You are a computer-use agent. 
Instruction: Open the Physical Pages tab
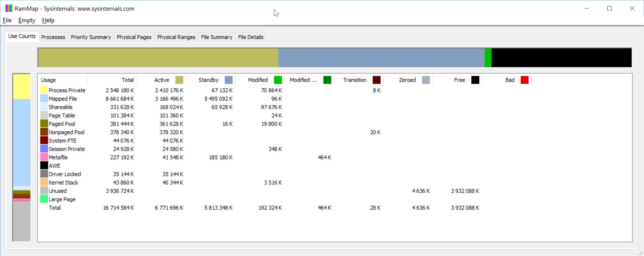[134, 37]
